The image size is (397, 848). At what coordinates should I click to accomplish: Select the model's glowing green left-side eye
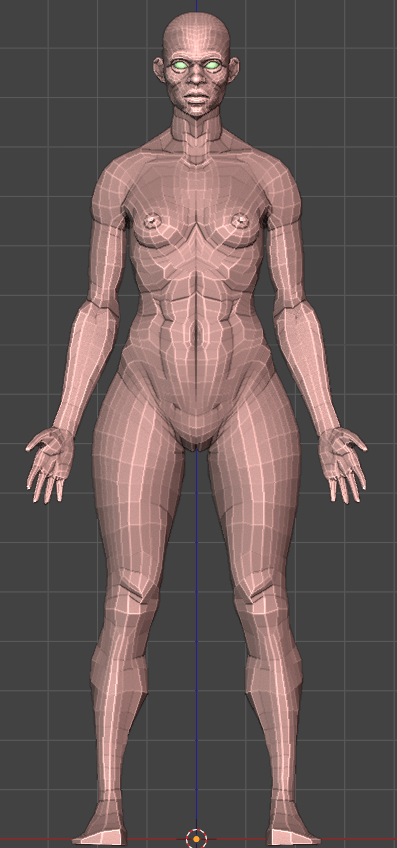(x=180, y=65)
